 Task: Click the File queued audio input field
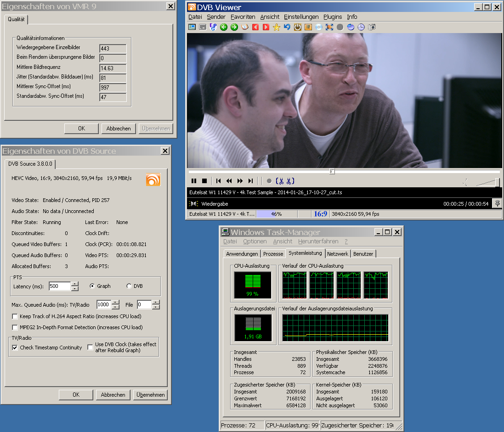point(144,304)
